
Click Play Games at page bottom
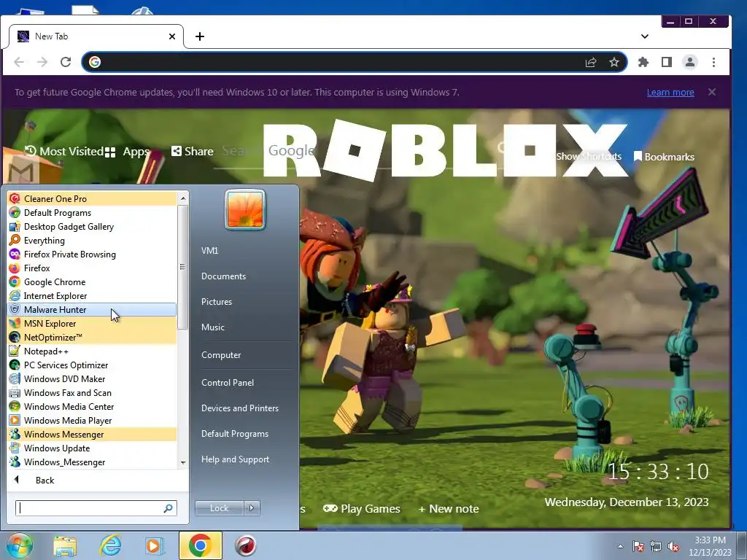pos(362,508)
